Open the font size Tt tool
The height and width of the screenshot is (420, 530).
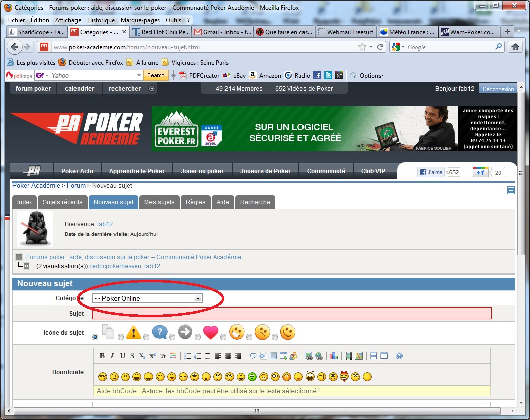click(x=163, y=356)
